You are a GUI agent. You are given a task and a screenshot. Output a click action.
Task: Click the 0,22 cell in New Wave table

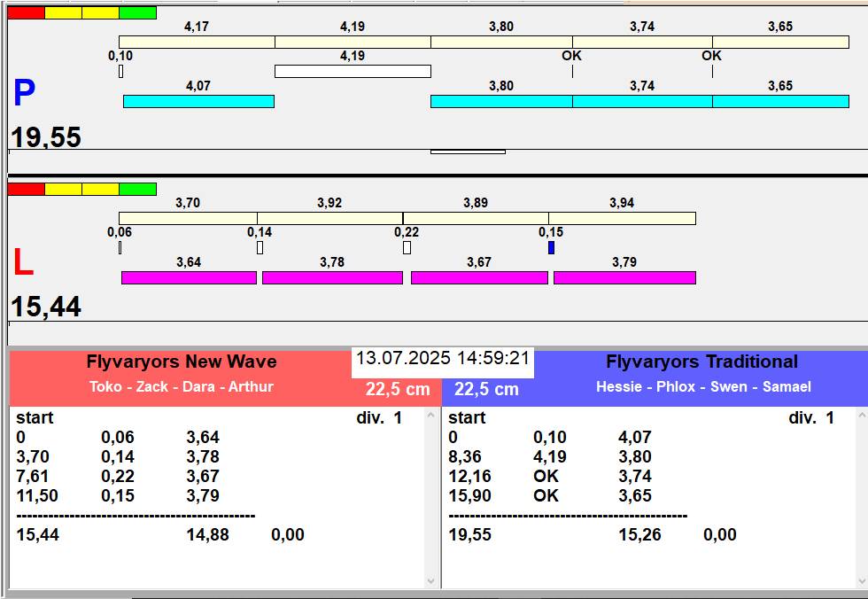pyautogui.click(x=118, y=476)
